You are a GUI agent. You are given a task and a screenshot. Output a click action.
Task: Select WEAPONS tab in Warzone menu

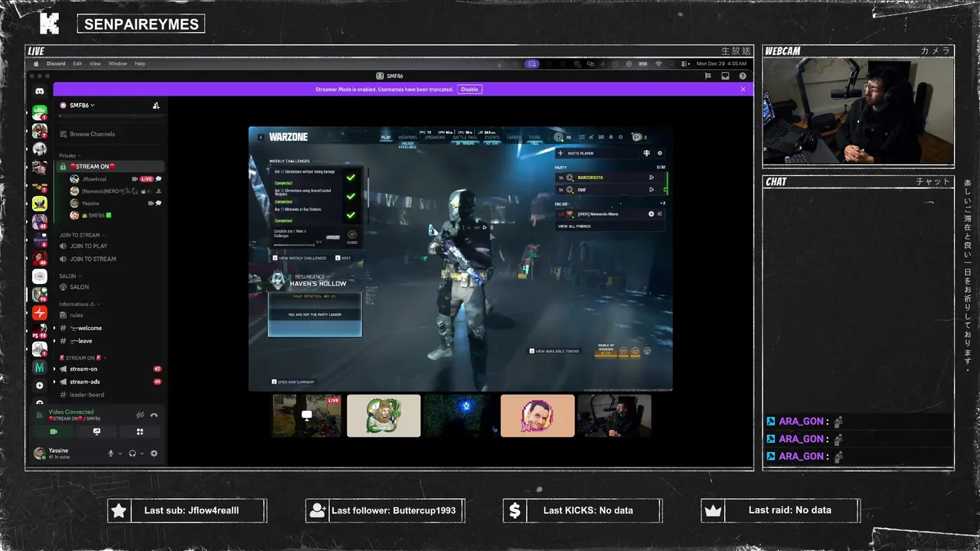(407, 138)
